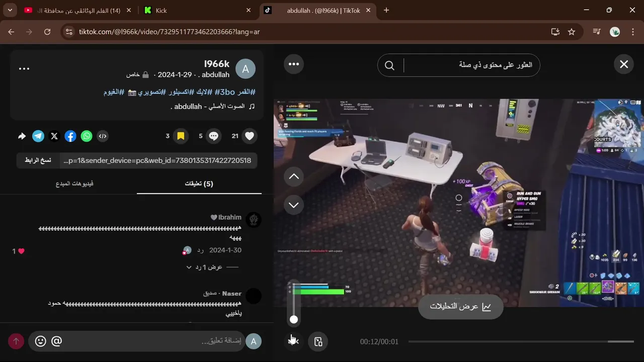This screenshot has height=362, width=644.
Task: Toggle the floating mini player icon
Action: [x=318, y=342]
